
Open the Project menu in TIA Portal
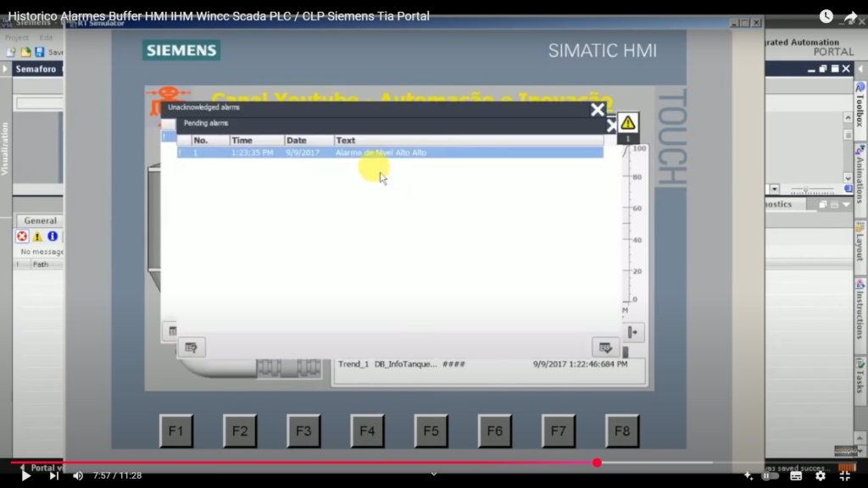pyautogui.click(x=17, y=37)
